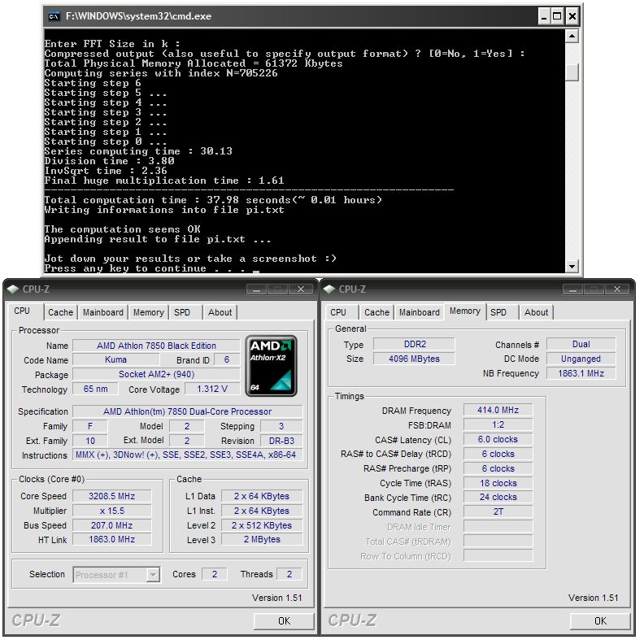Click the memory Type DDR2 value

tap(414, 344)
